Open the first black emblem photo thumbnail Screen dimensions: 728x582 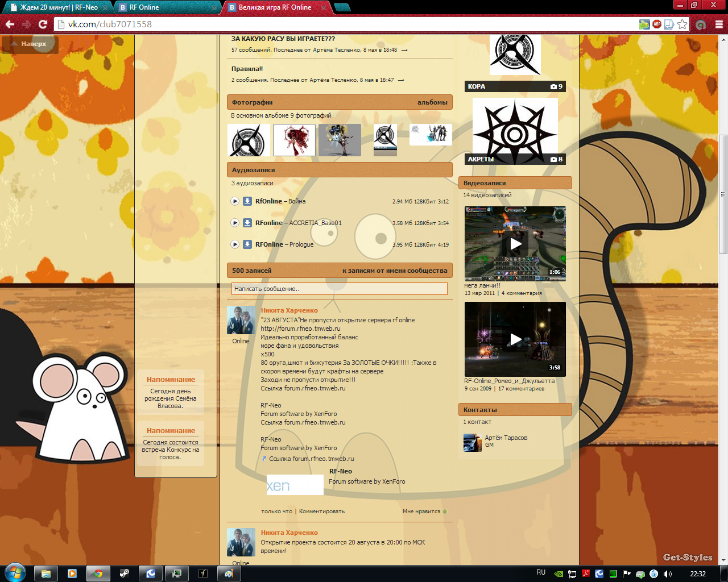[x=249, y=140]
